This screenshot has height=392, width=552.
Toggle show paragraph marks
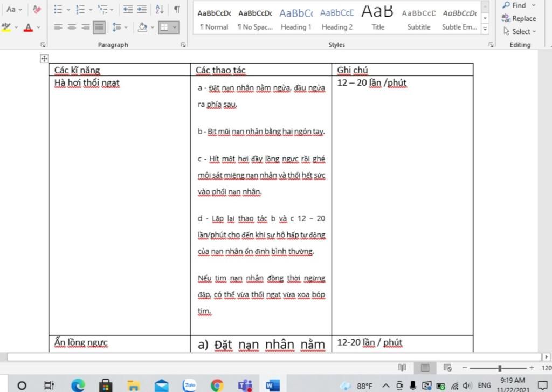(177, 10)
